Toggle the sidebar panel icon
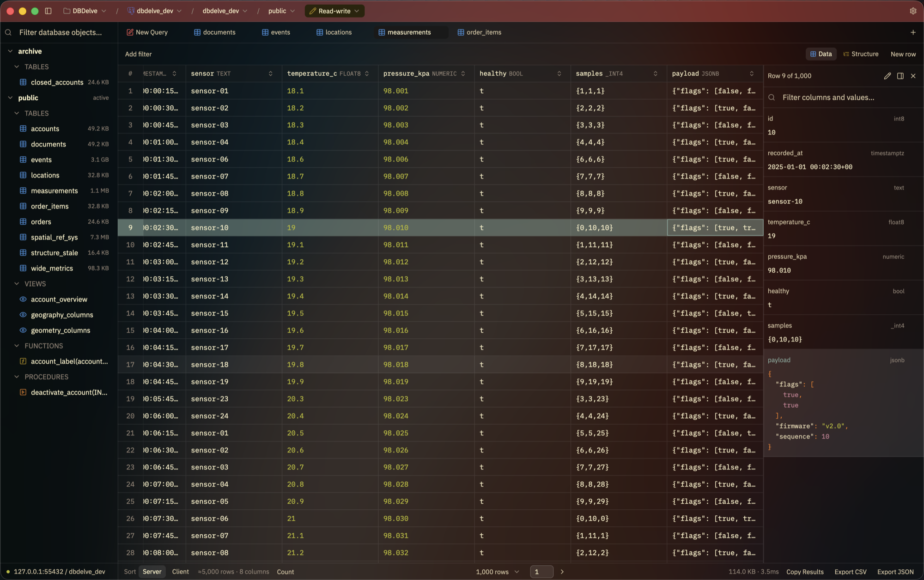Image resolution: width=924 pixels, height=580 pixels. click(x=48, y=11)
